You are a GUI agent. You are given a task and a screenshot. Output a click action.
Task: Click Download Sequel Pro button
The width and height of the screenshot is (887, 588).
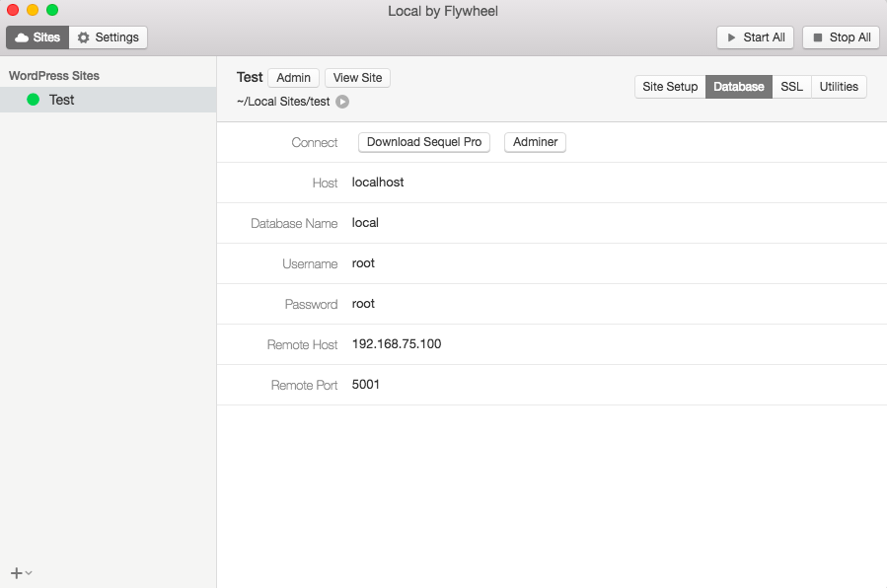[x=423, y=142]
